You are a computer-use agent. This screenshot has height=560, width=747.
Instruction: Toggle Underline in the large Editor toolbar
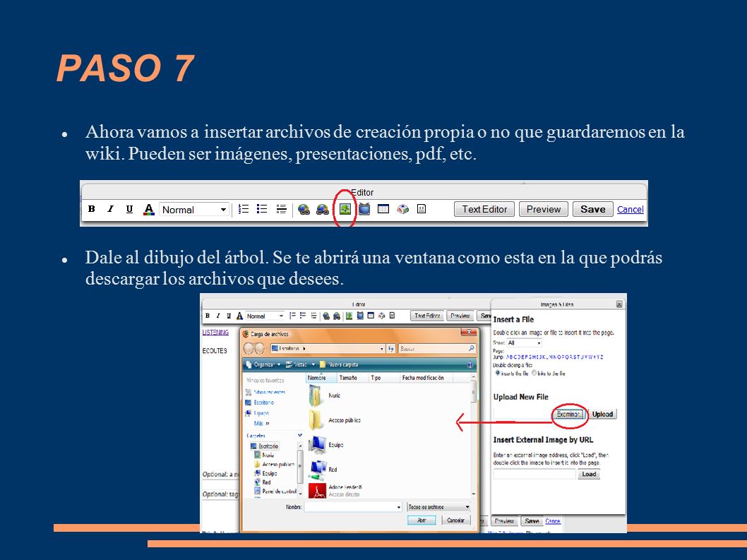pyautogui.click(x=129, y=209)
